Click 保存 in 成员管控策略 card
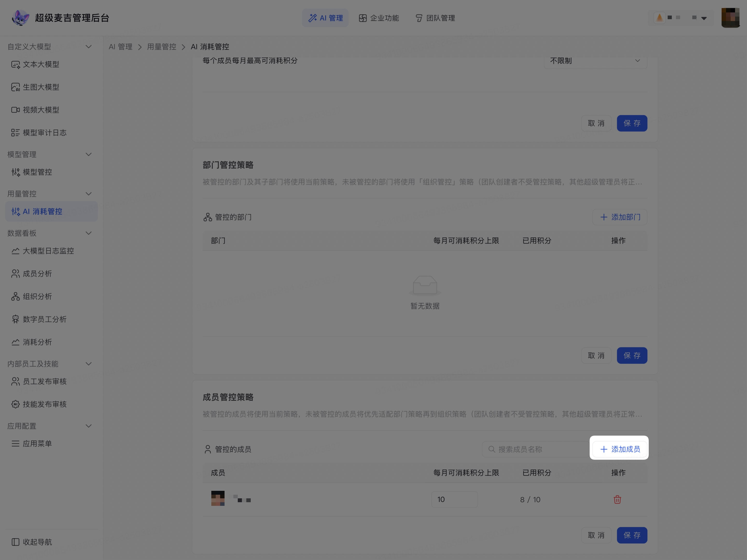The width and height of the screenshot is (747, 560). pos(632,535)
